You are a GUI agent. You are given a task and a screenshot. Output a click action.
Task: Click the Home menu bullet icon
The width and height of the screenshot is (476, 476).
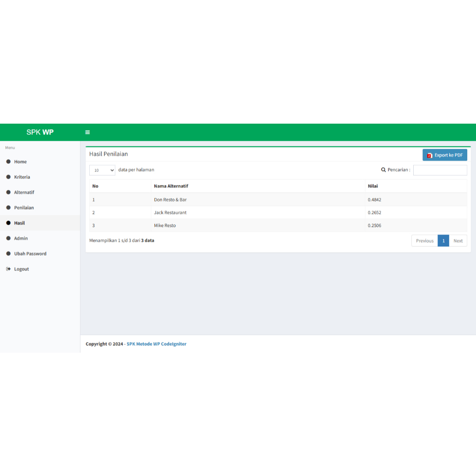[8, 161]
